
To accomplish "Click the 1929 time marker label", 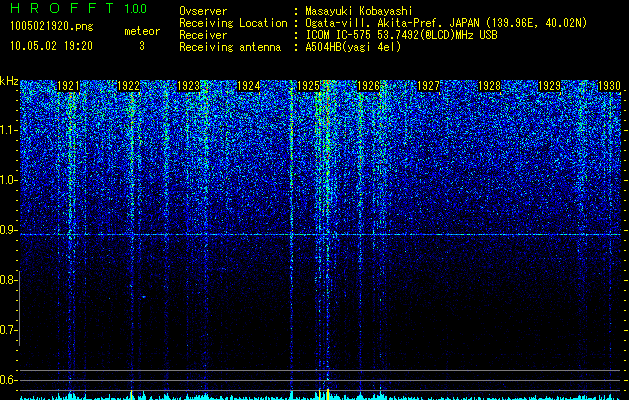I will 549,86.
